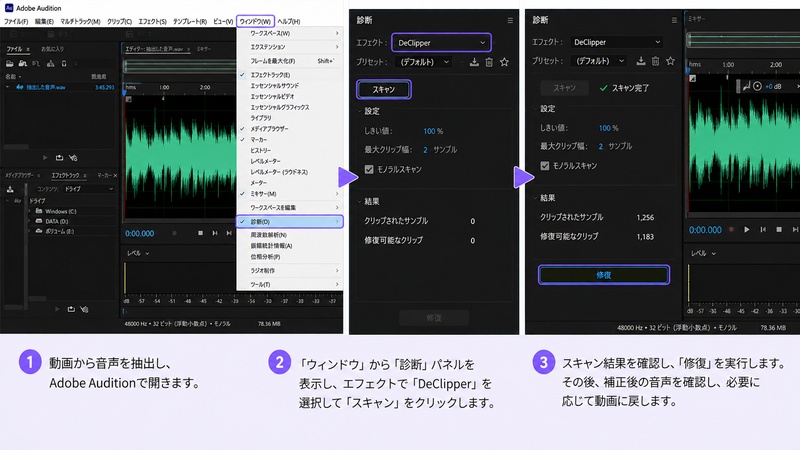Click the +0 dB gain value on the HUD
Screen dimensions: 800x450
[773, 86]
